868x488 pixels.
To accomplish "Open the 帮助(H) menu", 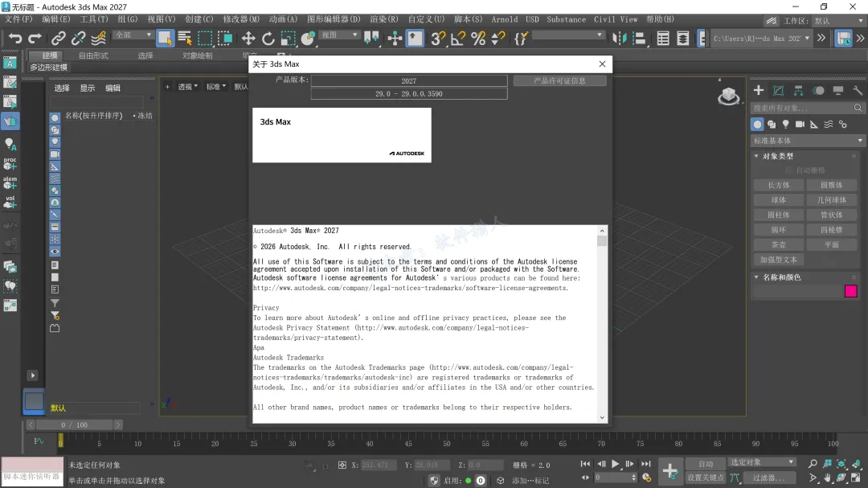I will [x=660, y=19].
